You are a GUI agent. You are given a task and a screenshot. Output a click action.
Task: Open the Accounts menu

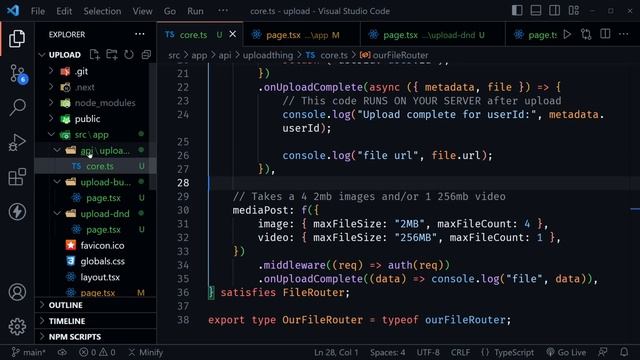17,292
